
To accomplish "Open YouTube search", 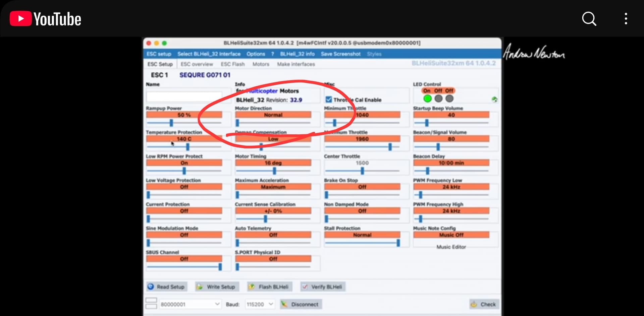I will coord(589,19).
